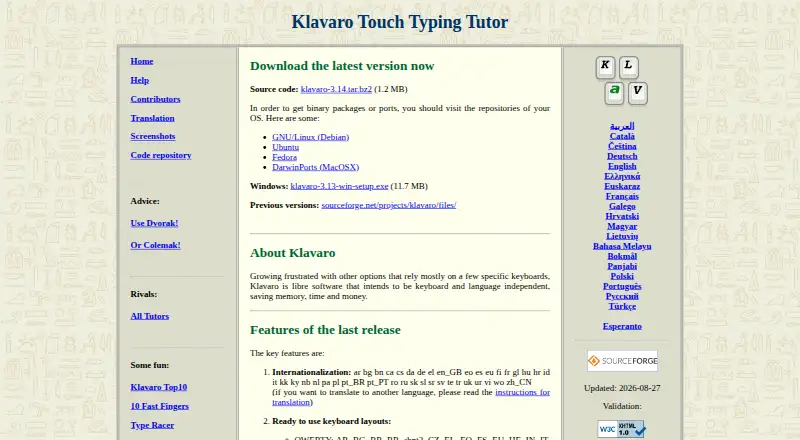The image size is (800, 440).
Task: Switch site language to Français
Action: point(622,197)
